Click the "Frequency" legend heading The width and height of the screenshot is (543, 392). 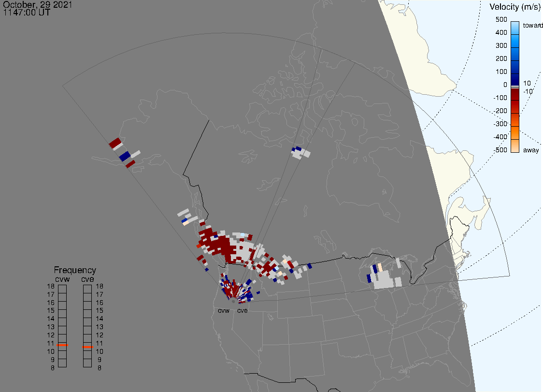click(75, 270)
